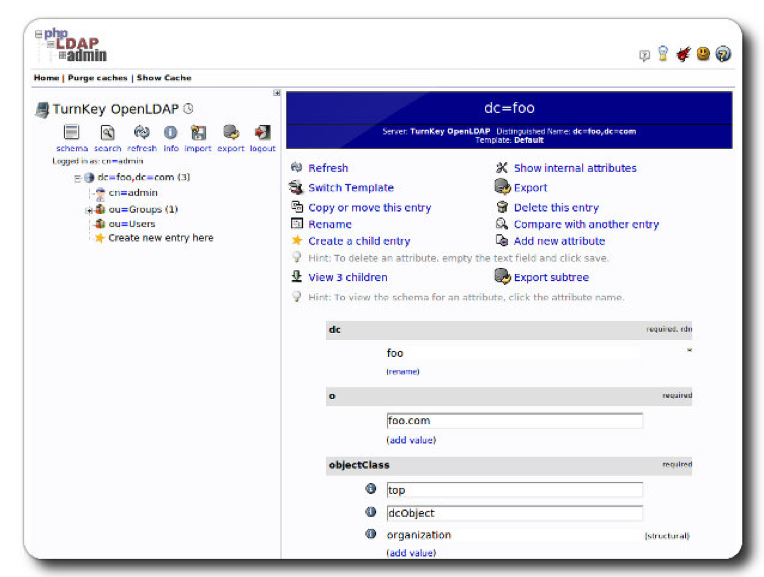The width and height of the screenshot is (764, 577).
Task: Click the o attribute name header
Action: 332,396
